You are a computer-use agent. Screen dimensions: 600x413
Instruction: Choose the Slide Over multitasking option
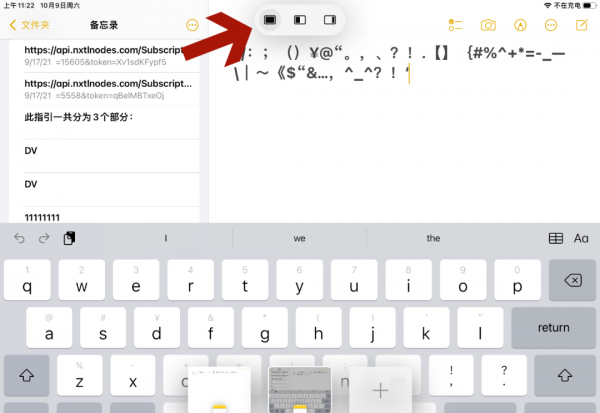point(329,19)
